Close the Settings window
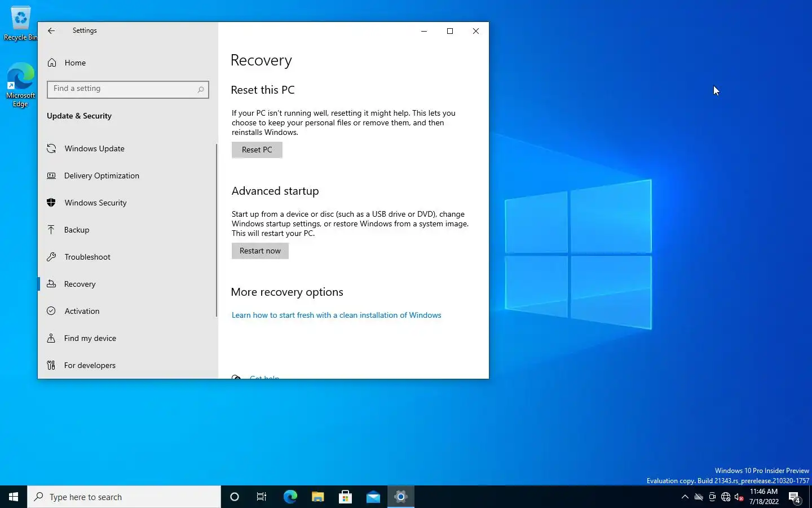The image size is (812, 508). point(476,31)
